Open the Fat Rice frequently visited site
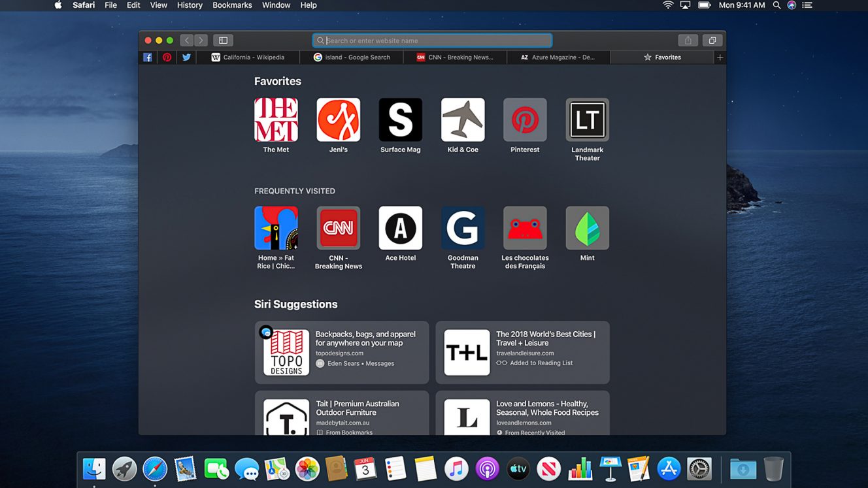 pyautogui.click(x=276, y=228)
